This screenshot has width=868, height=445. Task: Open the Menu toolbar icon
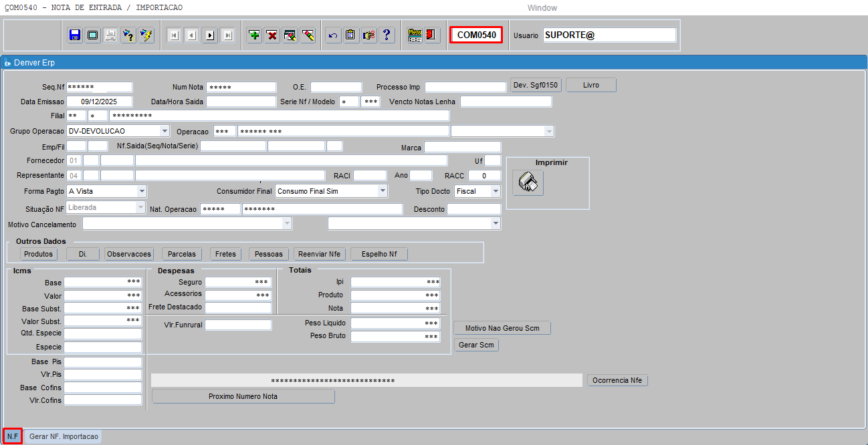click(x=415, y=35)
